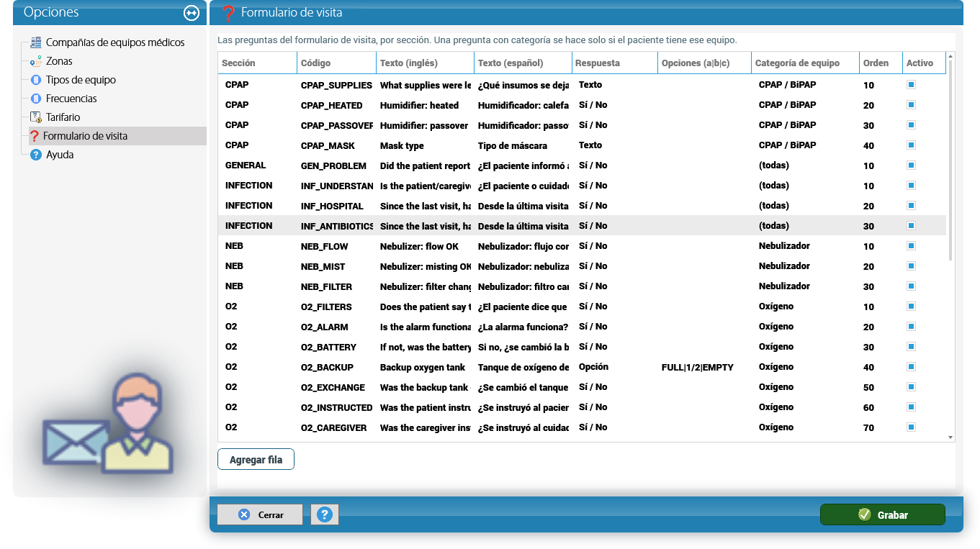Click the Orden value 70 for O2_CAREGIVER

tap(881, 427)
